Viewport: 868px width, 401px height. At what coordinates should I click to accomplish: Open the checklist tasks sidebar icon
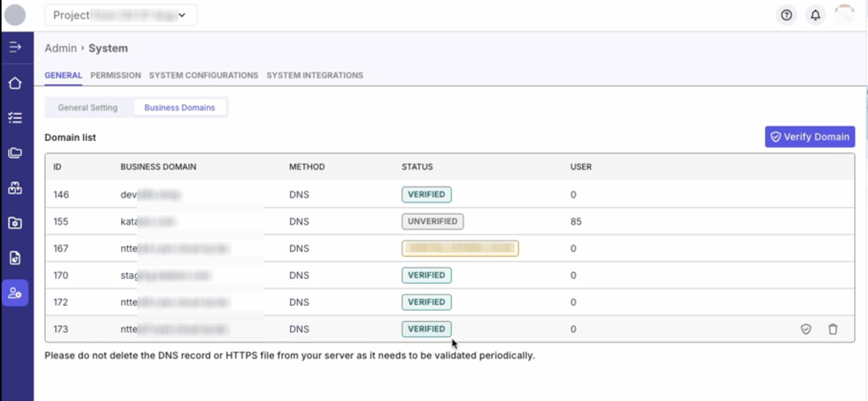pyautogui.click(x=15, y=118)
